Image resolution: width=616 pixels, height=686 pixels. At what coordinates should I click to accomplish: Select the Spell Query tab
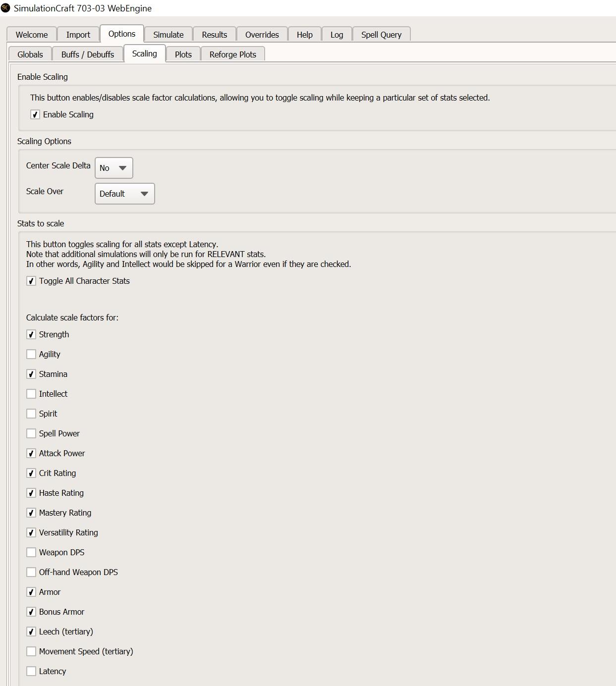(x=381, y=35)
